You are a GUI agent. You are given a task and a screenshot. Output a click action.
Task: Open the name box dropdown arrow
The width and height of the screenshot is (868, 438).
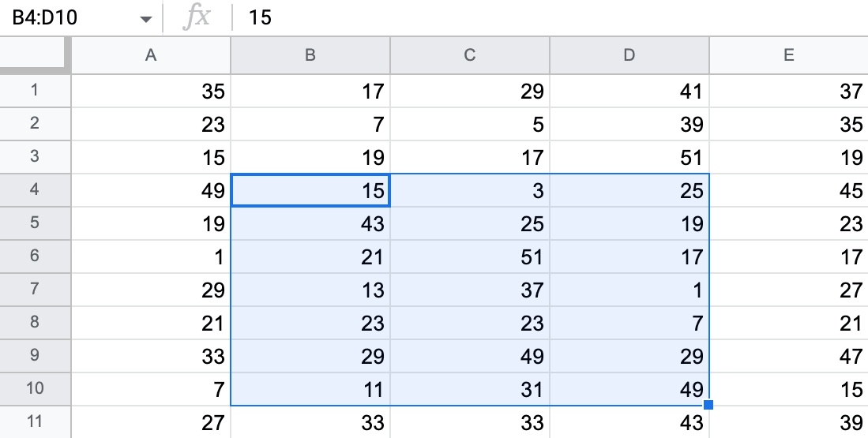[x=145, y=20]
